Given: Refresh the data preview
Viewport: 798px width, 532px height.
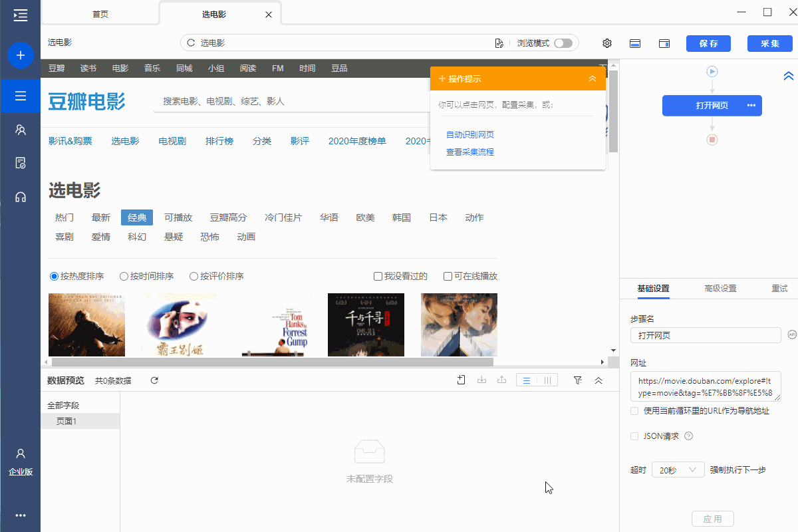Looking at the screenshot, I should [154, 380].
